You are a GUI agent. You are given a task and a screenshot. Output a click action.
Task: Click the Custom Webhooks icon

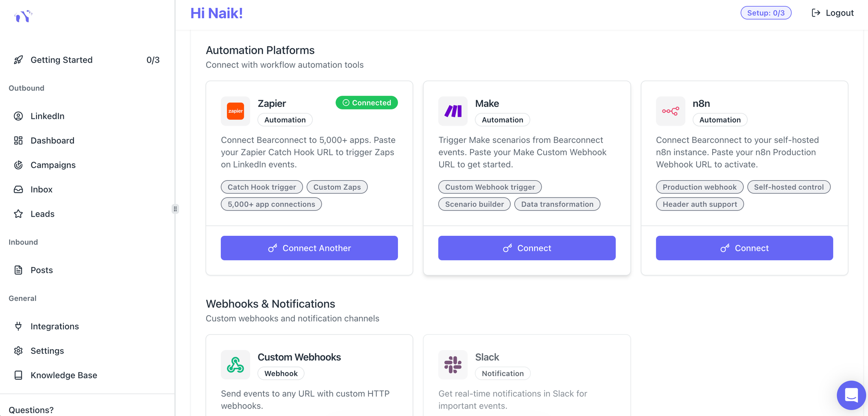(x=235, y=365)
